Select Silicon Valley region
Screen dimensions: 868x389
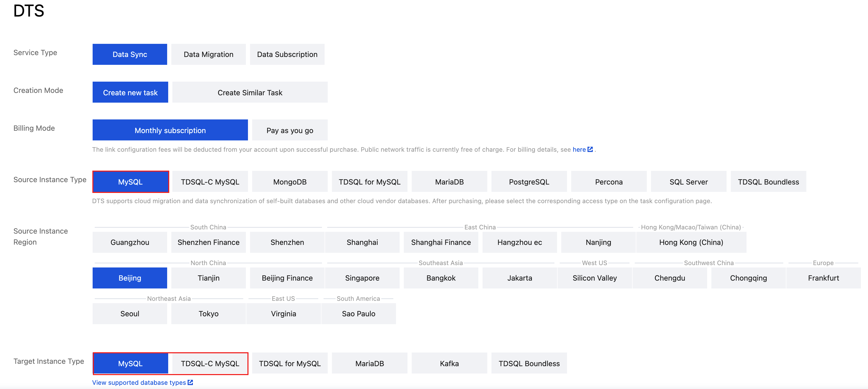594,278
